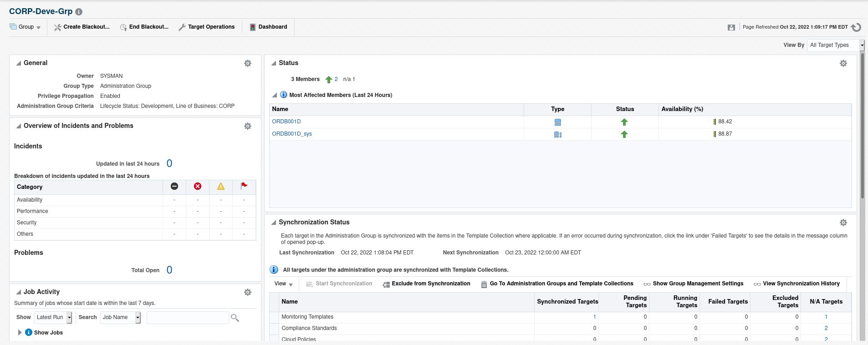This screenshot has width=868, height=345.
Task: Expand the Show Jobs section
Action: pyautogui.click(x=20, y=333)
